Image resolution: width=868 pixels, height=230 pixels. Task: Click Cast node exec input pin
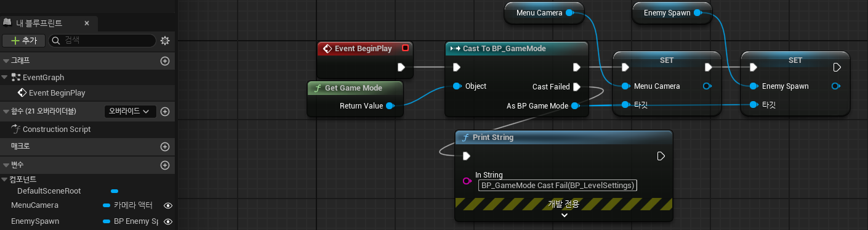coord(457,67)
